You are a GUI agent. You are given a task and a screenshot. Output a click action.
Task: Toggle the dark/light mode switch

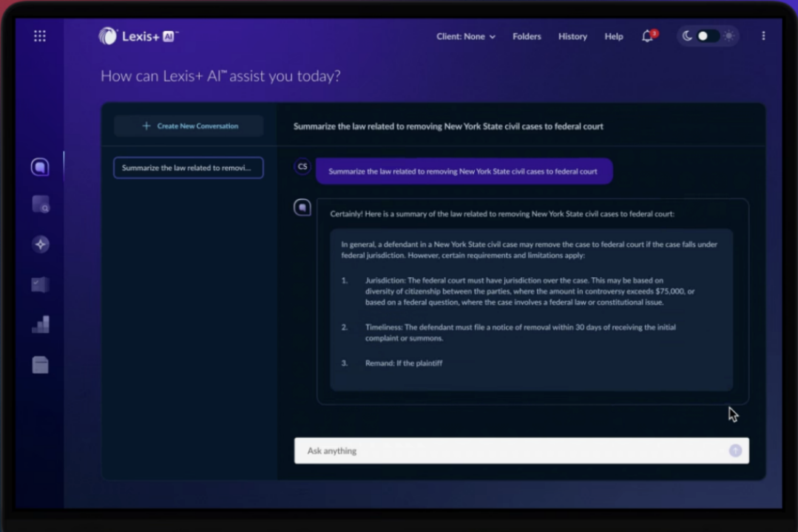tap(708, 36)
